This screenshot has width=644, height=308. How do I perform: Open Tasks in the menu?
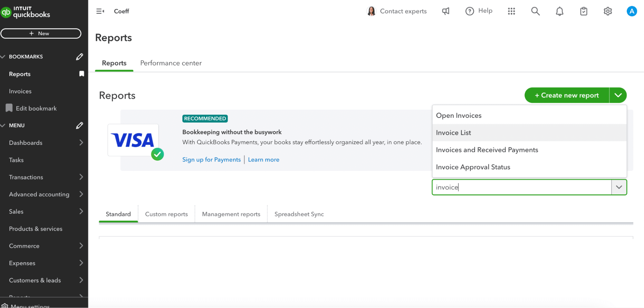click(16, 160)
